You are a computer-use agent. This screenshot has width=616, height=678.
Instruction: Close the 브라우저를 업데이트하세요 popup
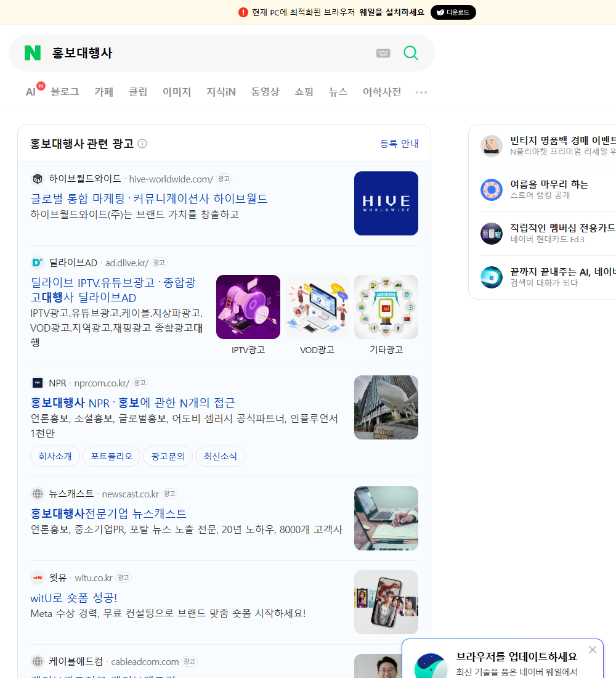tap(593, 650)
